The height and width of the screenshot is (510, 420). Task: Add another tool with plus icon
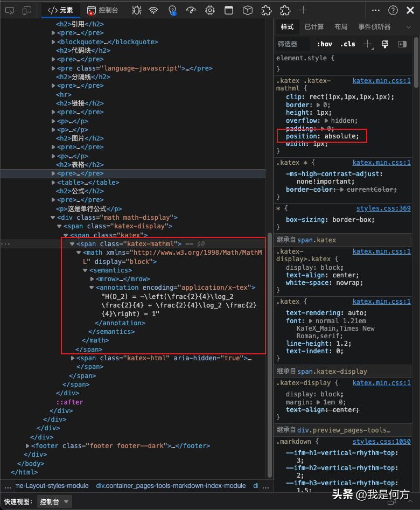tap(303, 10)
